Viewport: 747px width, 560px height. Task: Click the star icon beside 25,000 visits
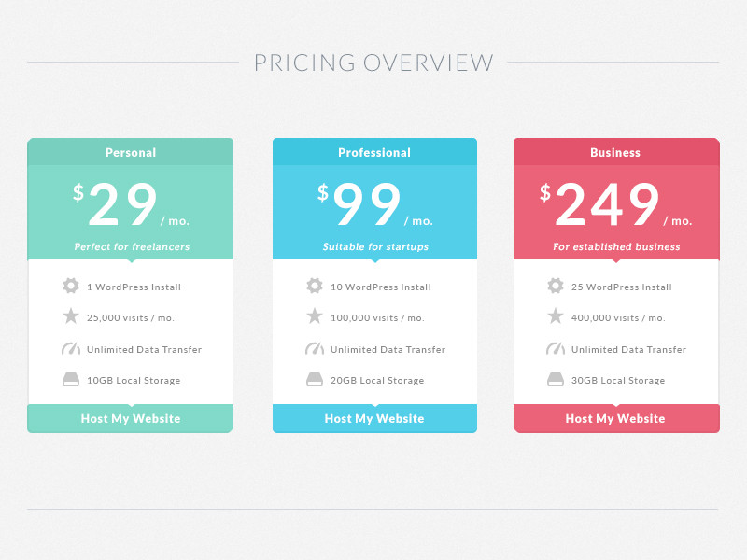71,316
